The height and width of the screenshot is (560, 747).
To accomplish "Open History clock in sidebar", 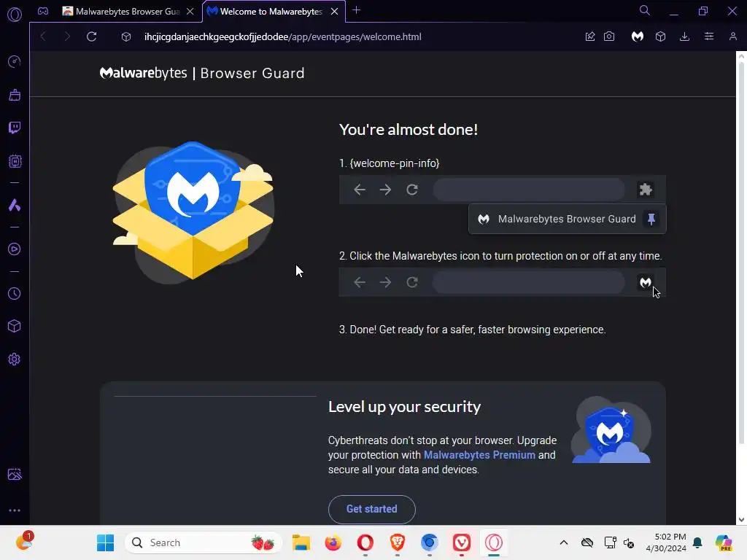I will (x=15, y=293).
